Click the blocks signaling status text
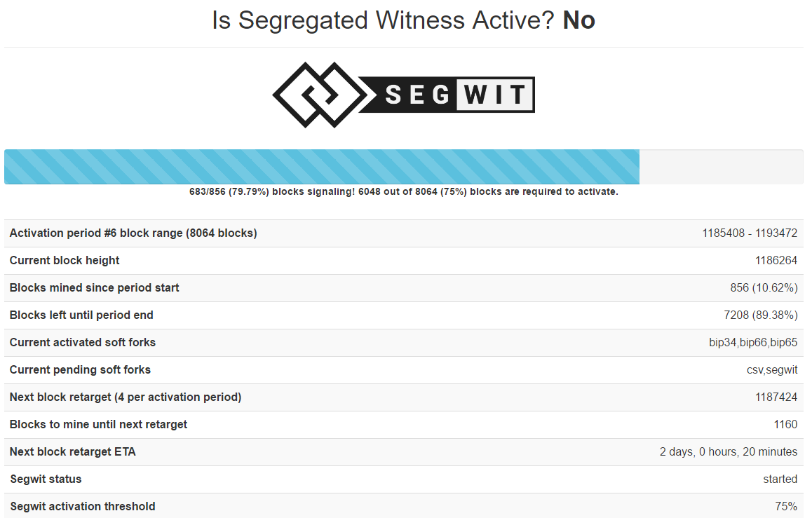Image resolution: width=812 pixels, height=518 pixels. click(403, 191)
